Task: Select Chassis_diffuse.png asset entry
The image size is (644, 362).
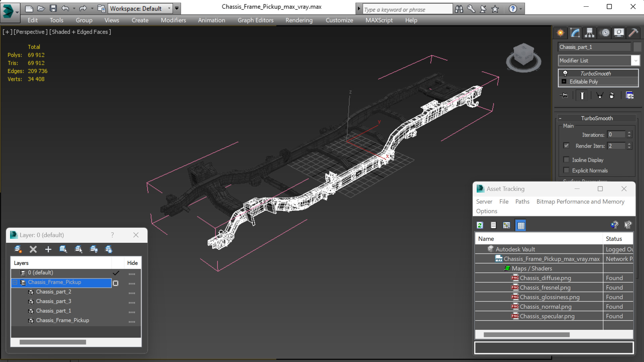Action: click(545, 278)
